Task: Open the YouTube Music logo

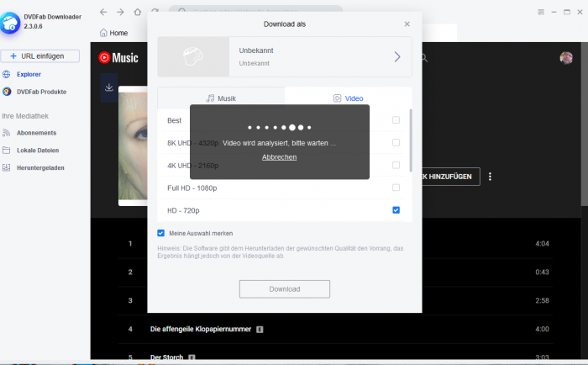Action: tap(118, 57)
